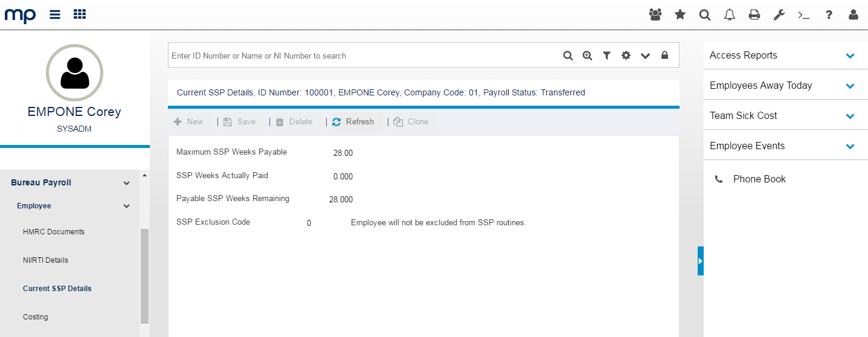
Task: Click the users group icon in header
Action: pyautogui.click(x=655, y=15)
